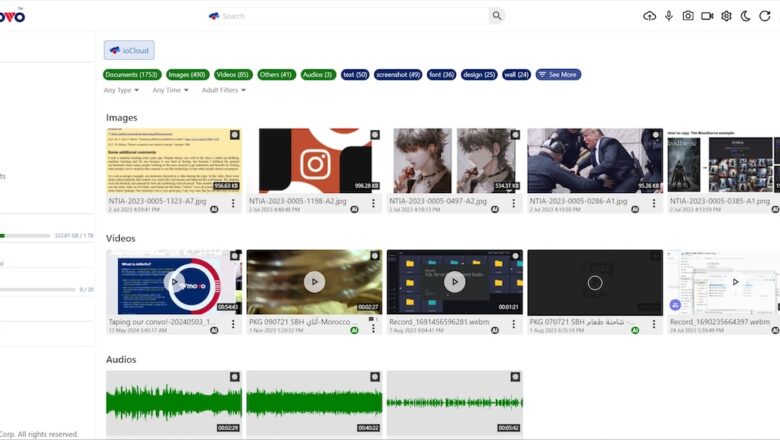The image size is (780, 440).
Task: Open more options for PKG 070721 SBH video
Action: point(654,324)
